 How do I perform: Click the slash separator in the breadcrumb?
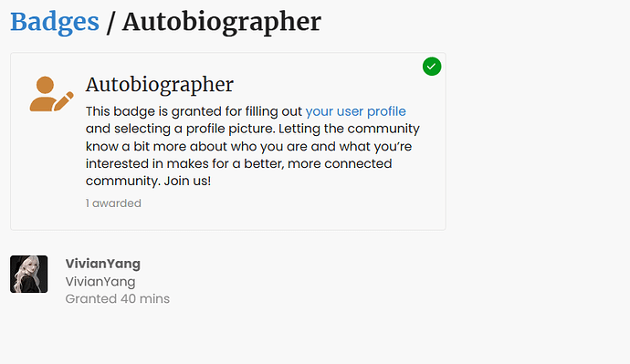[x=110, y=23]
